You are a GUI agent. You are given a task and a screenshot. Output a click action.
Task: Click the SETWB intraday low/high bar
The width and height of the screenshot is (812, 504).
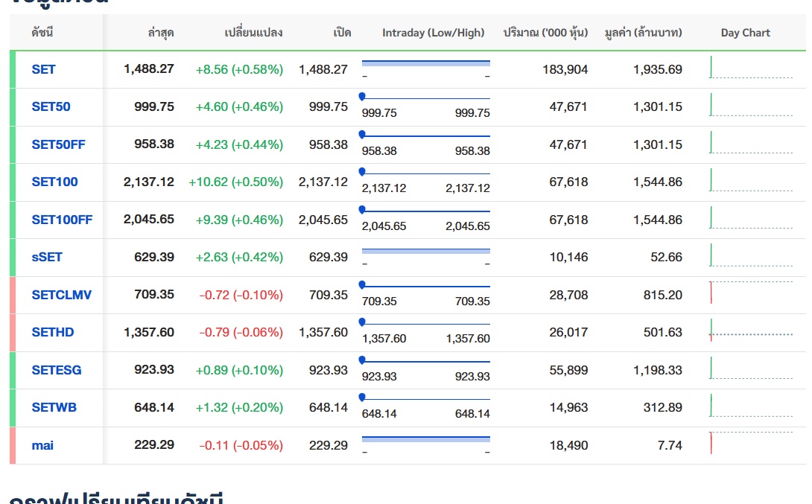[x=425, y=399]
